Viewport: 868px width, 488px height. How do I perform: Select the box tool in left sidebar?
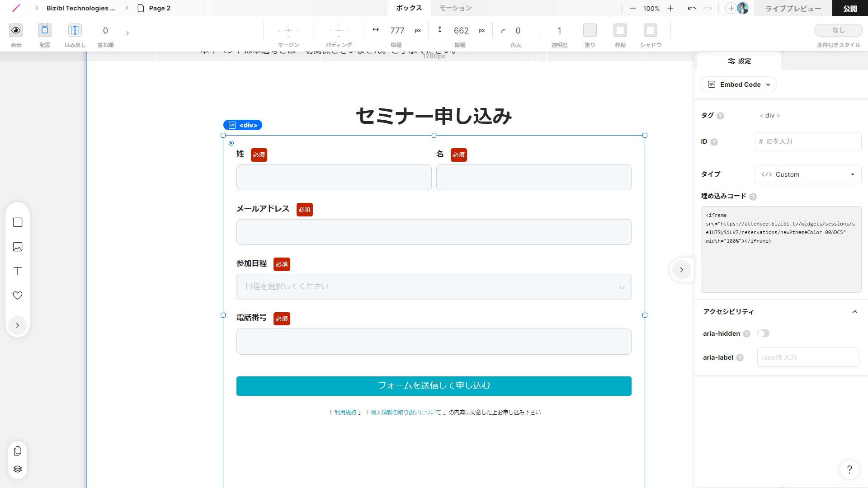pyautogui.click(x=18, y=222)
